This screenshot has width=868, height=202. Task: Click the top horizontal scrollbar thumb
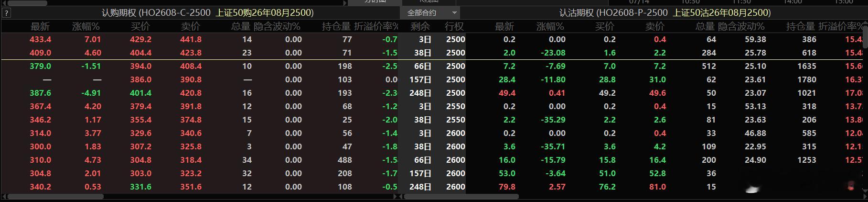(27, 3)
